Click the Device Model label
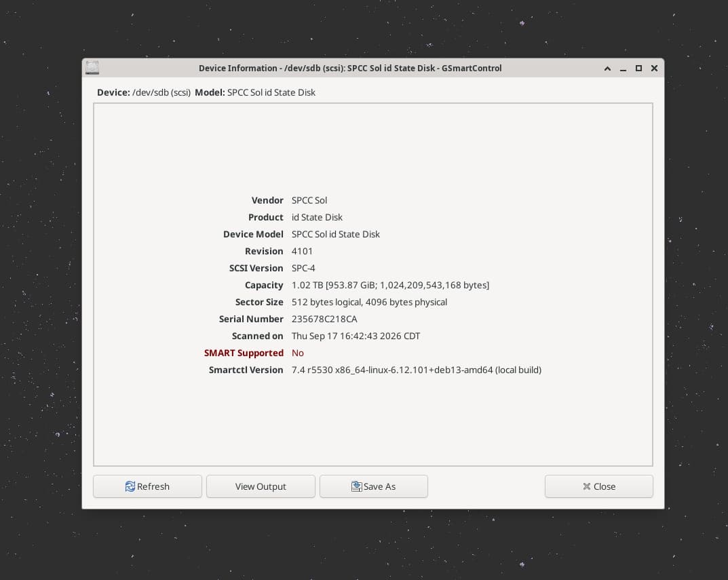The image size is (728, 580). (x=254, y=234)
